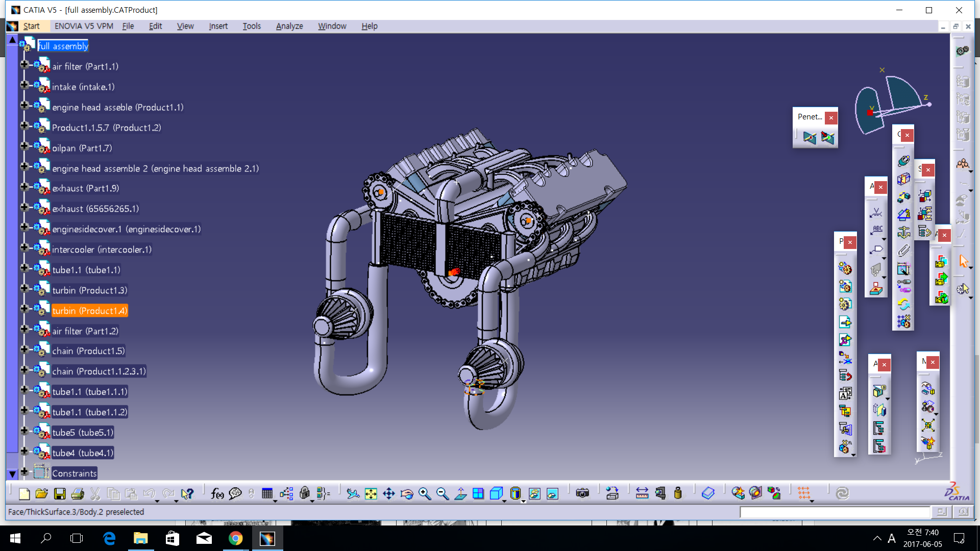The height and width of the screenshot is (551, 980).
Task: Activate Fly mode airplane icon
Action: click(x=353, y=493)
